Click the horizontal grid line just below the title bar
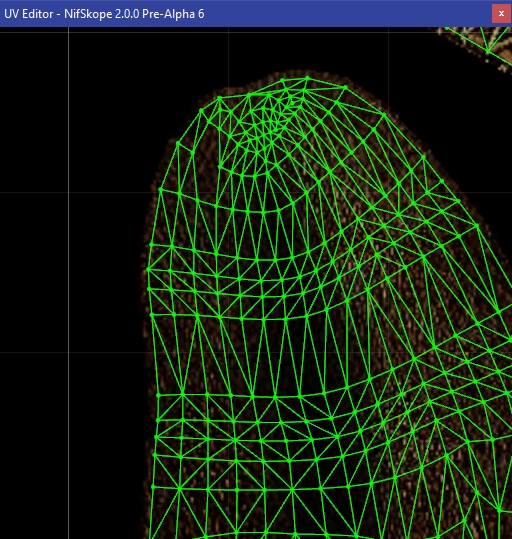The height and width of the screenshot is (539, 512). coord(241,33)
